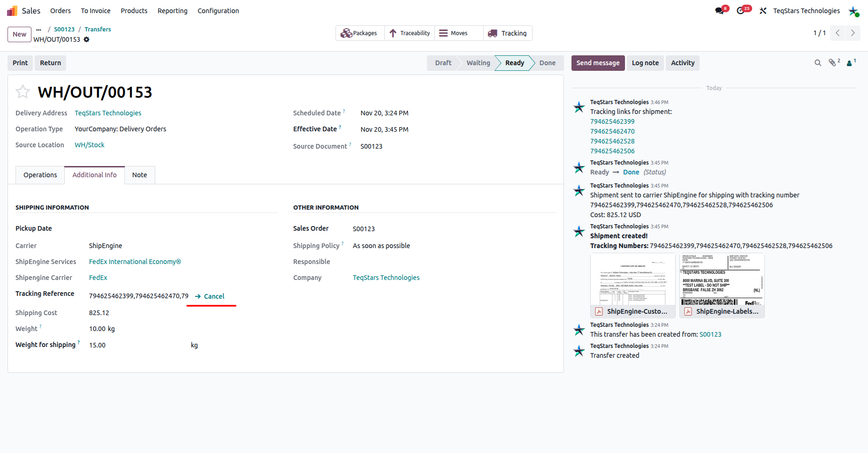Viewport: 868px width, 453px height.
Task: Show followers person icon
Action: (x=850, y=63)
